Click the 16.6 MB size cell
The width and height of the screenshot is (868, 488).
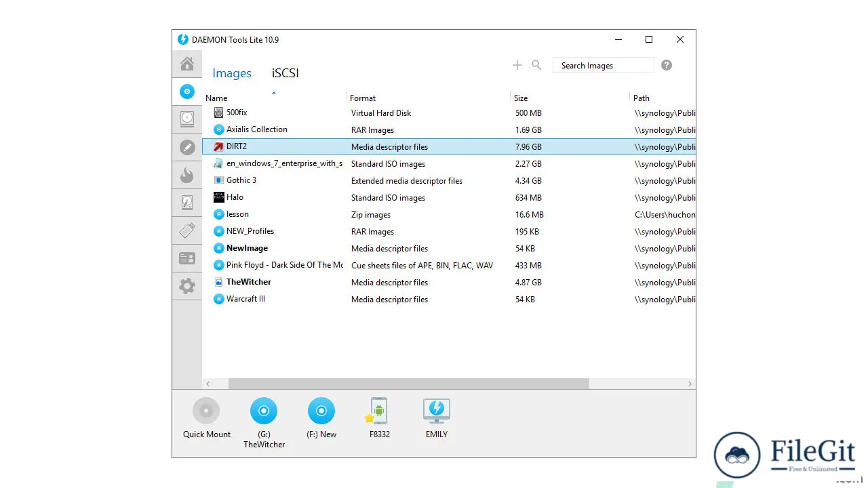tap(530, 215)
